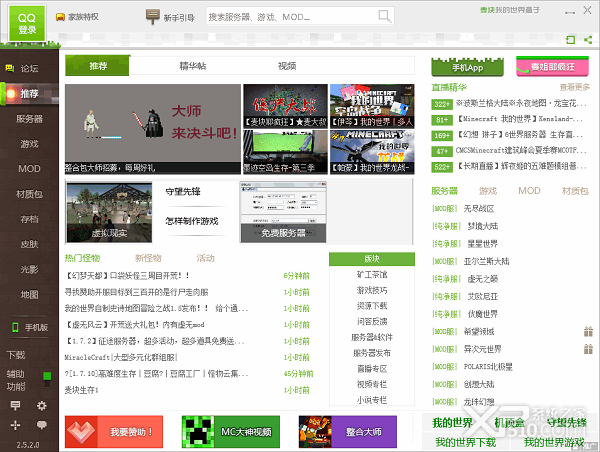Screen dimensions: 600x452
Task: Select 推荐 in the left sidebar
Action: pyautogui.click(x=29, y=93)
